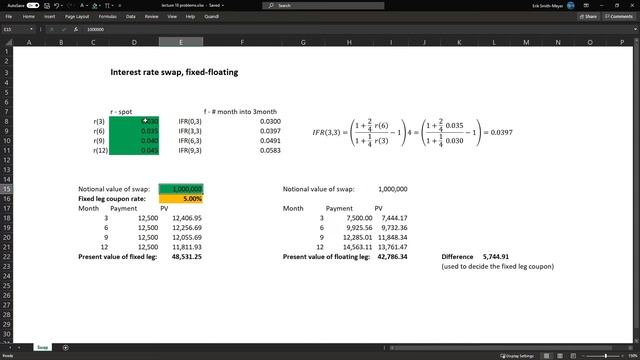Open the Fill Color dropdown arrow
This screenshot has width=640, height=360.
100,6
